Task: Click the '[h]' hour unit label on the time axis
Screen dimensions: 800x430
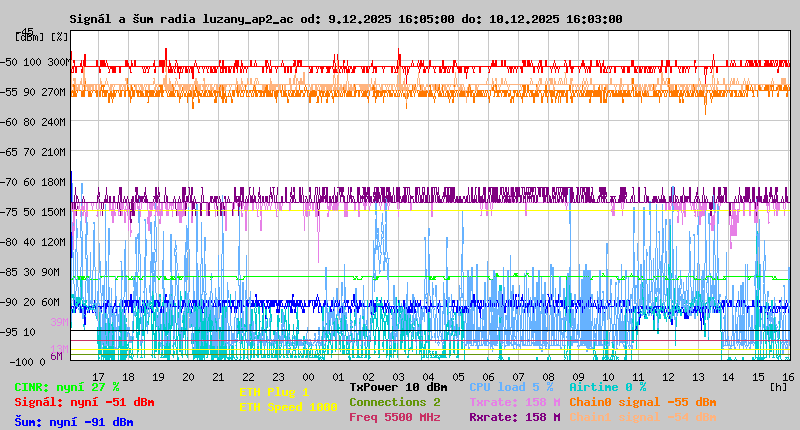Action: pos(778,386)
